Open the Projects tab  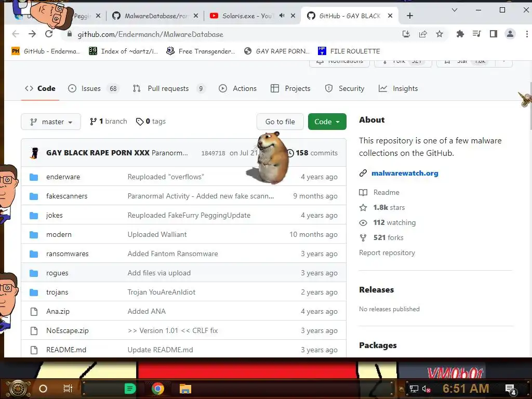291,88
